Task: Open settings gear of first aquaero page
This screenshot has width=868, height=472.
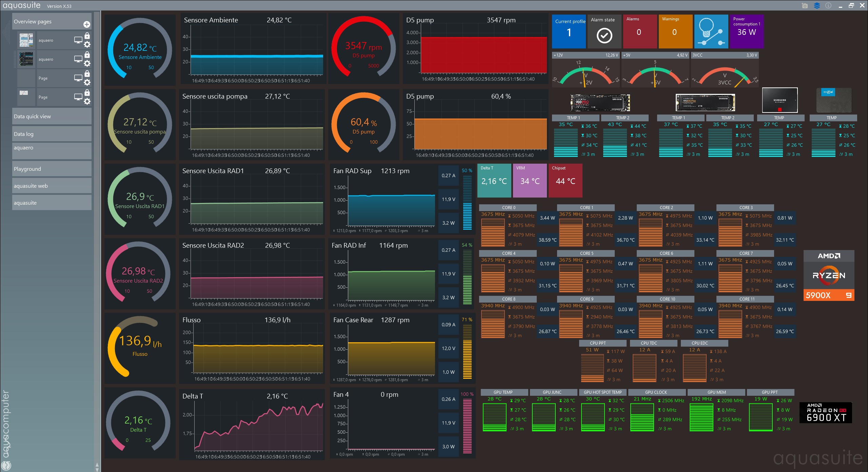Action: (x=87, y=44)
